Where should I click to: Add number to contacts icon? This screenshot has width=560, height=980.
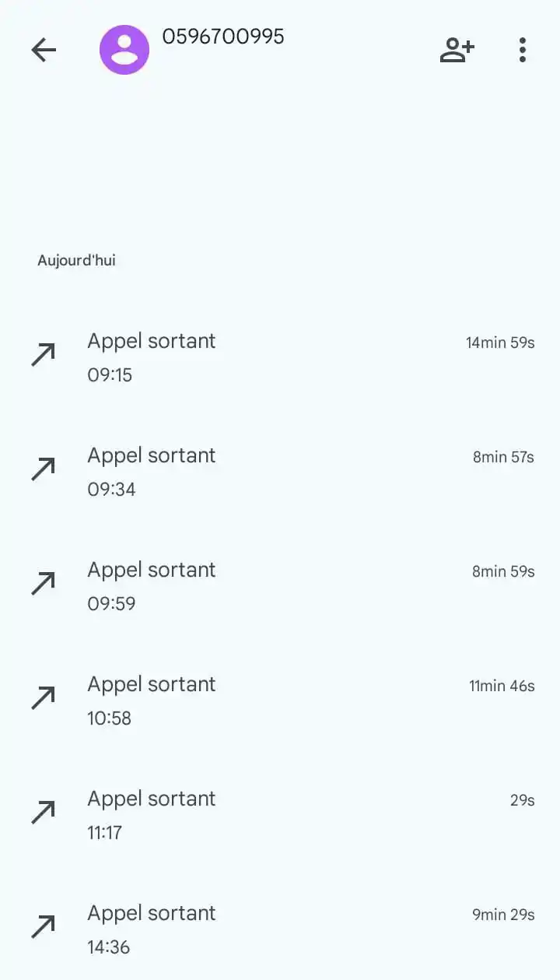coord(457,50)
